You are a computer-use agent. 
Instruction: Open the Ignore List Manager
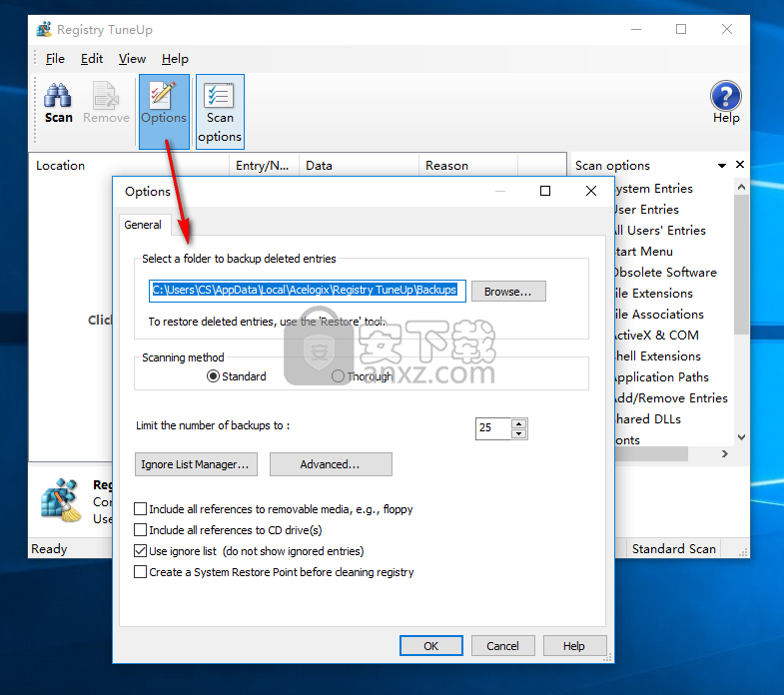click(x=196, y=464)
